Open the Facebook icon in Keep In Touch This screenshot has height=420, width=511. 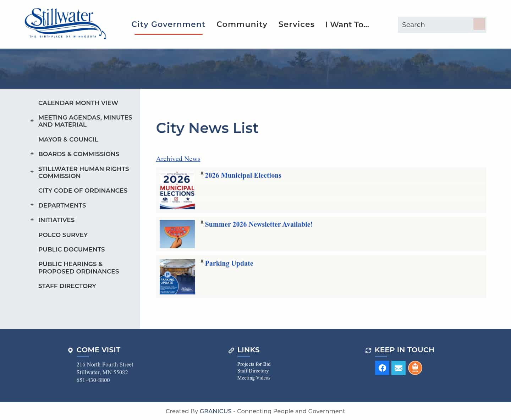(x=382, y=368)
